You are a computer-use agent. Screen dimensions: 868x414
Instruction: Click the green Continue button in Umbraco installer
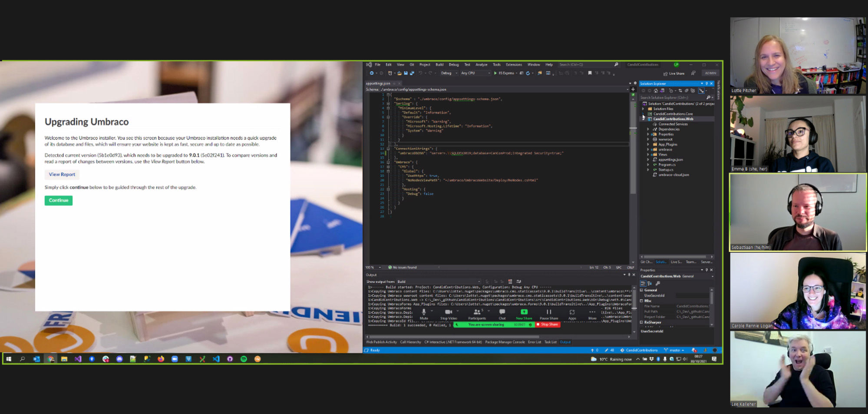[x=59, y=200]
